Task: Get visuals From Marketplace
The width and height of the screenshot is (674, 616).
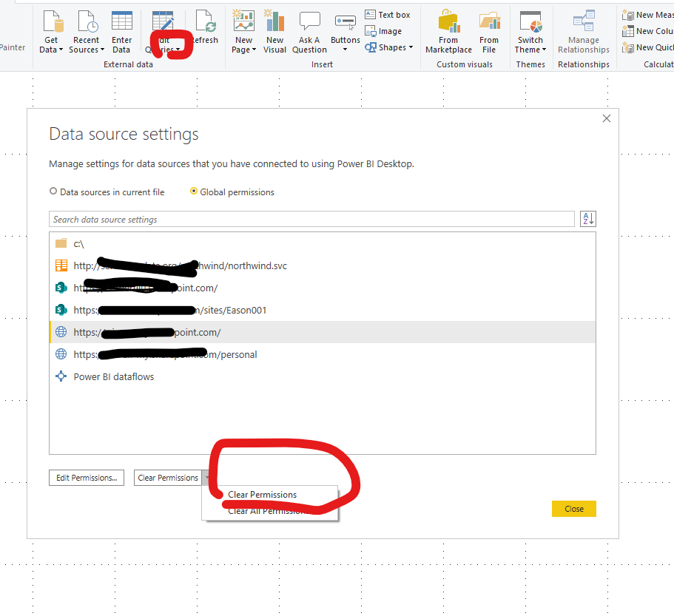Action: [x=448, y=33]
